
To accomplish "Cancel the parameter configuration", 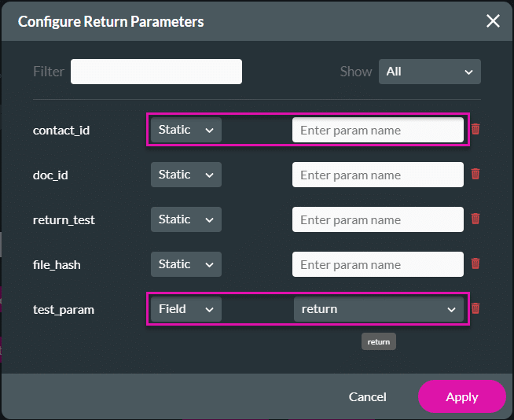I will pos(367,397).
